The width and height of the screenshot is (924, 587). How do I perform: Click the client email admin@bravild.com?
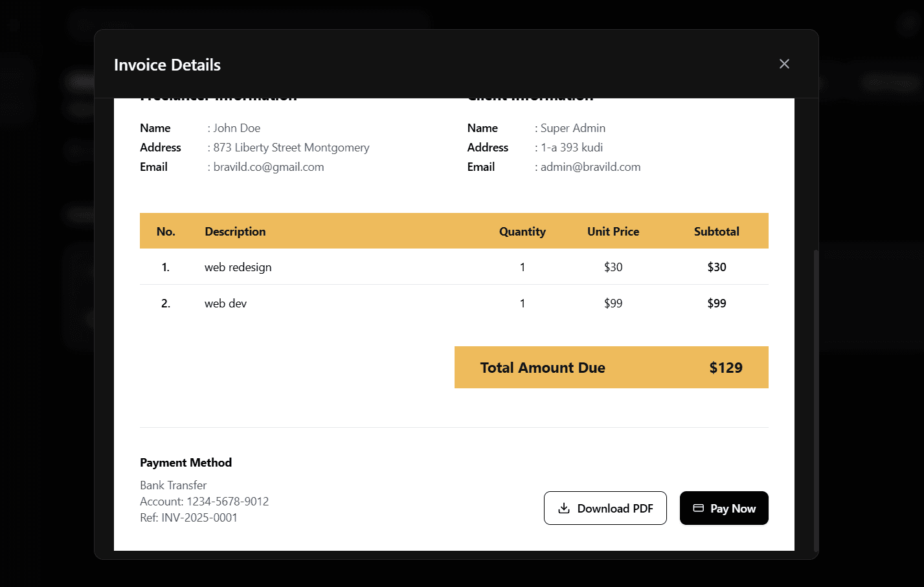(x=590, y=167)
